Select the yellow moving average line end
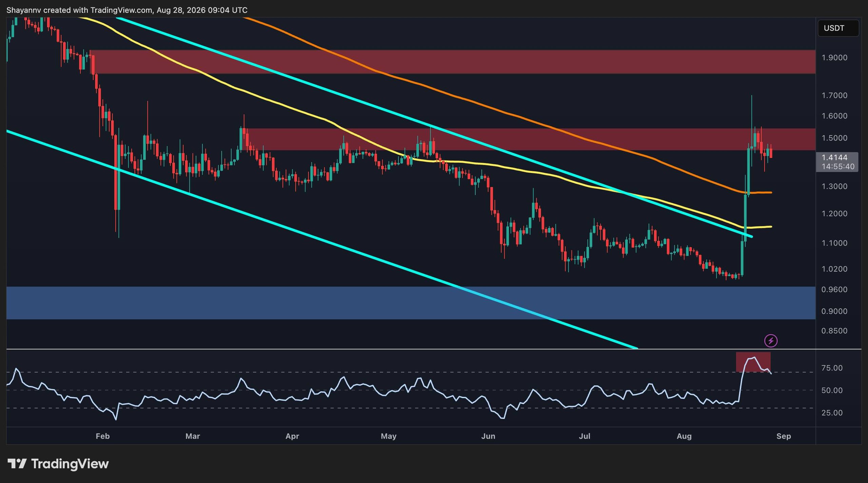This screenshot has height=483, width=868. pyautogui.click(x=771, y=227)
